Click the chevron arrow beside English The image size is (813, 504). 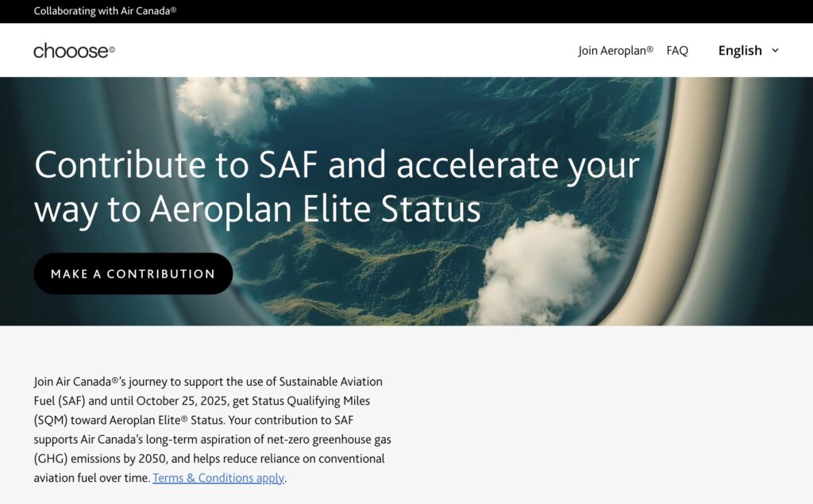(x=776, y=51)
